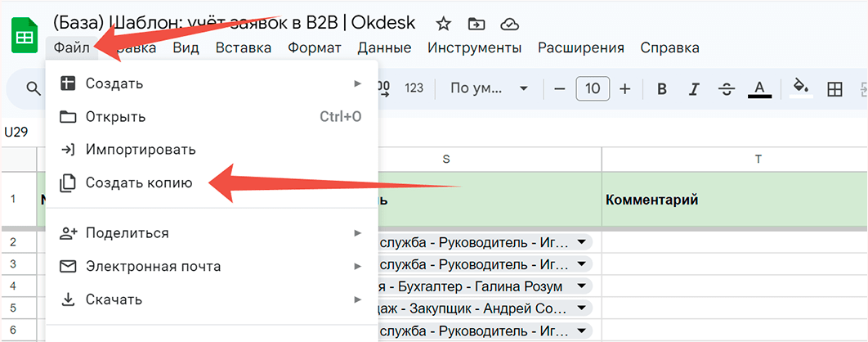Choose Импортировать in the menu
This screenshot has width=868, height=342.
[141, 150]
